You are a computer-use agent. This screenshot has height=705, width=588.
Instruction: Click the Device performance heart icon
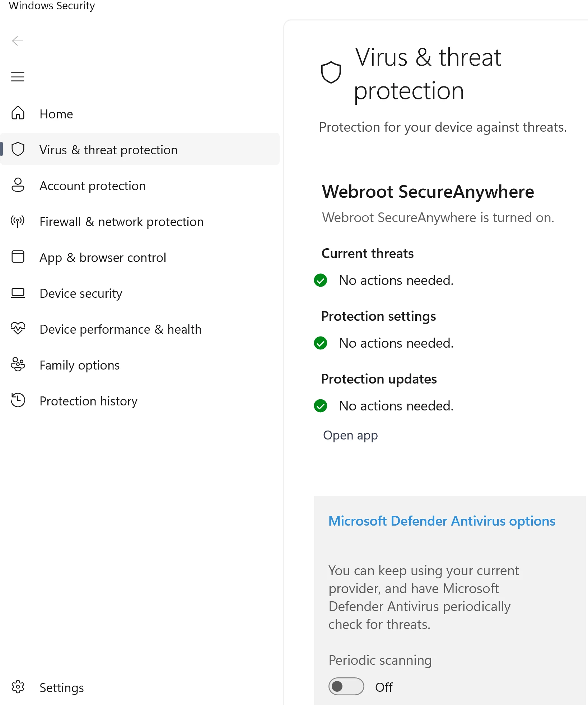point(18,329)
